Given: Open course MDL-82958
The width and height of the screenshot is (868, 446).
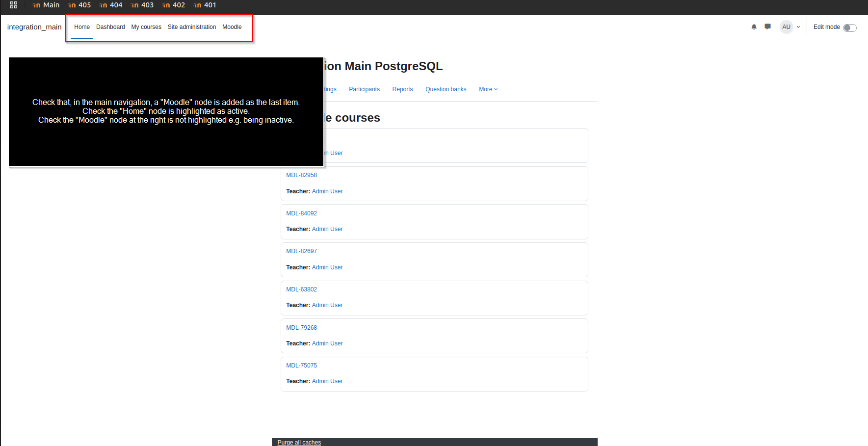Looking at the screenshot, I should tap(301, 175).
